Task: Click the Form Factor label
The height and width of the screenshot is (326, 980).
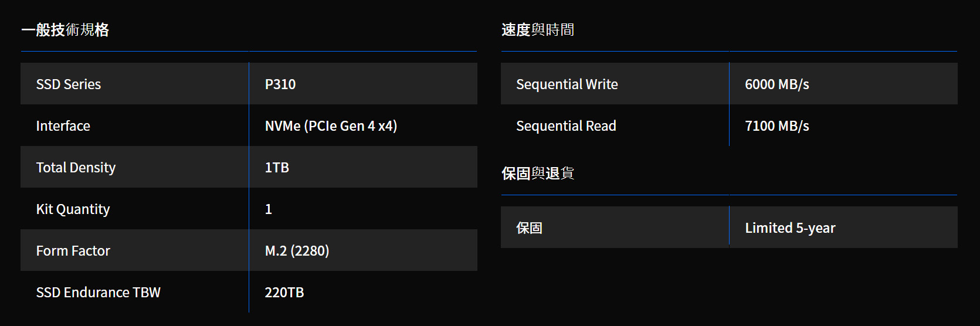Action: pyautogui.click(x=73, y=251)
